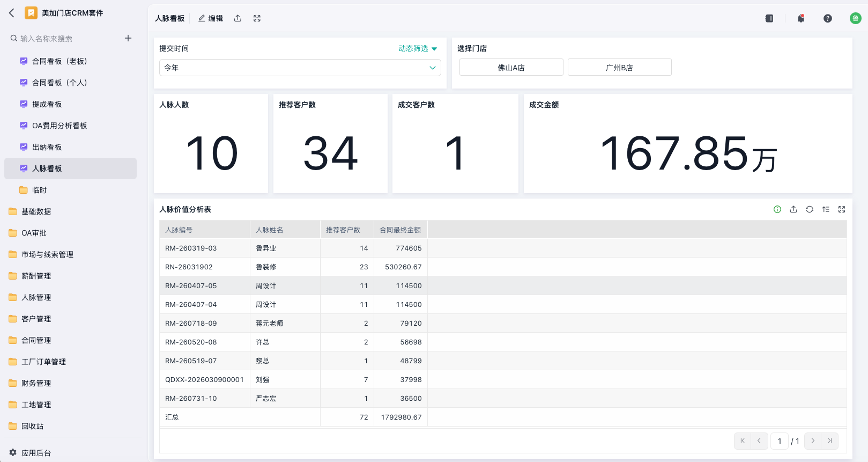Open the 出纳看板 dashboard

71,147
